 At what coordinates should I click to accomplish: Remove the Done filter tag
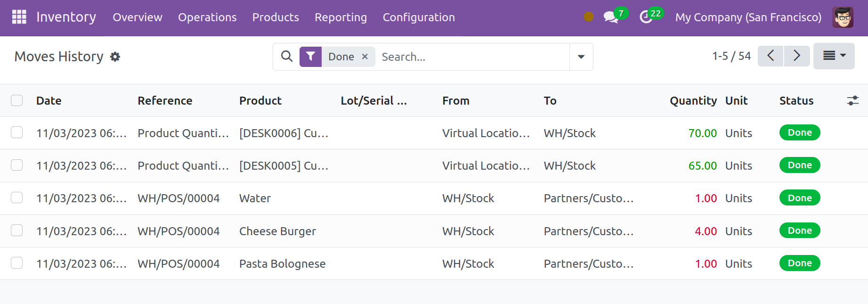click(x=365, y=57)
